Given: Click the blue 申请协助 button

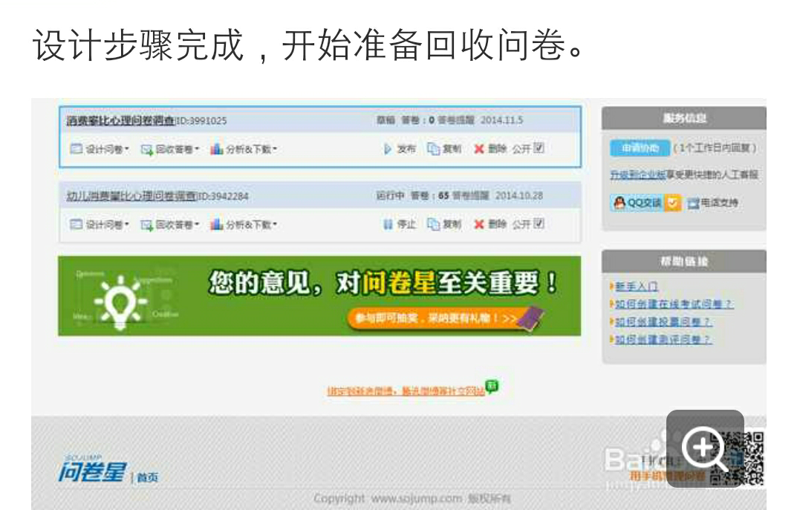Looking at the screenshot, I should pos(640,148).
